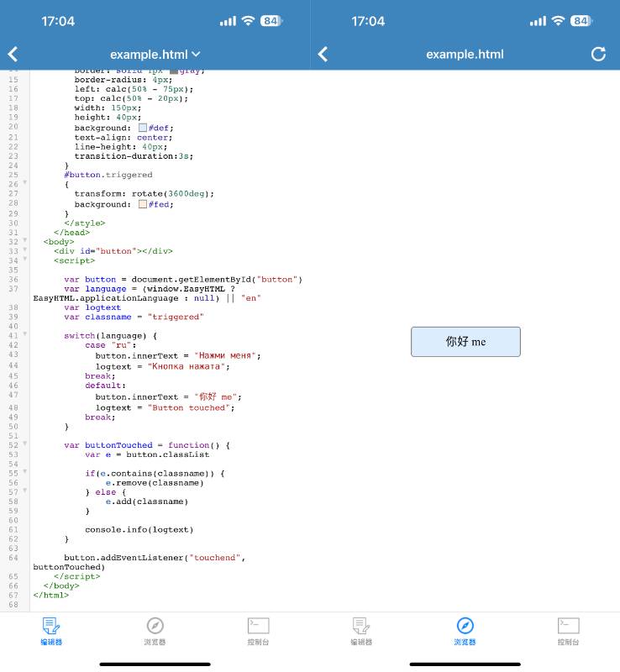Tap the Wi-Fi icon in the editor status bar

click(248, 20)
